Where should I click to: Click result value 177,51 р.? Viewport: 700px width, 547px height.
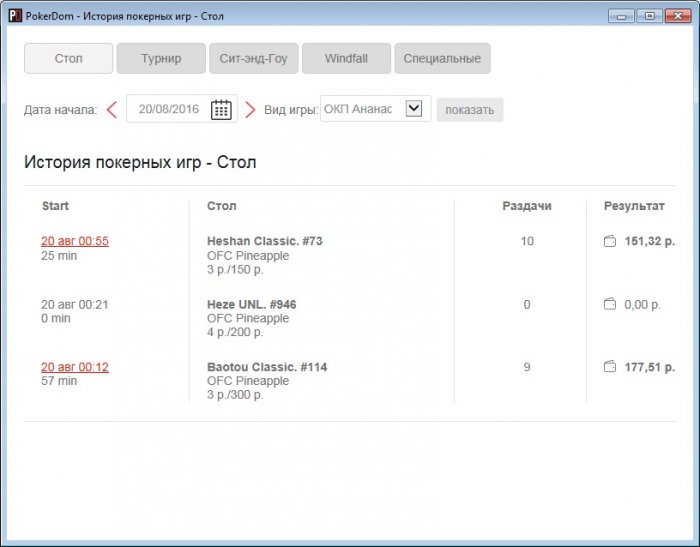pyautogui.click(x=650, y=367)
